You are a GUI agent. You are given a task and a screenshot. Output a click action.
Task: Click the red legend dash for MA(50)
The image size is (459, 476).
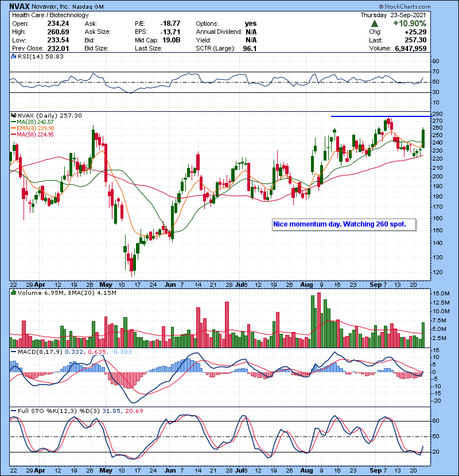tap(13, 134)
